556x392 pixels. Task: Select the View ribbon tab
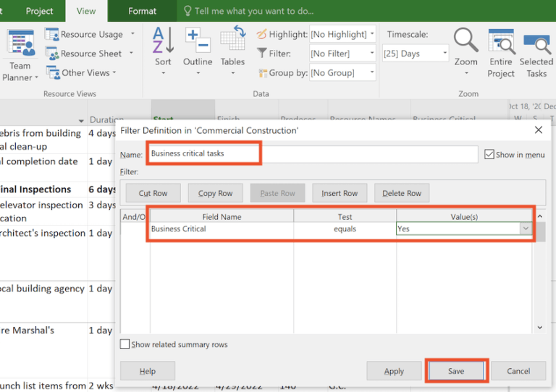pos(86,11)
